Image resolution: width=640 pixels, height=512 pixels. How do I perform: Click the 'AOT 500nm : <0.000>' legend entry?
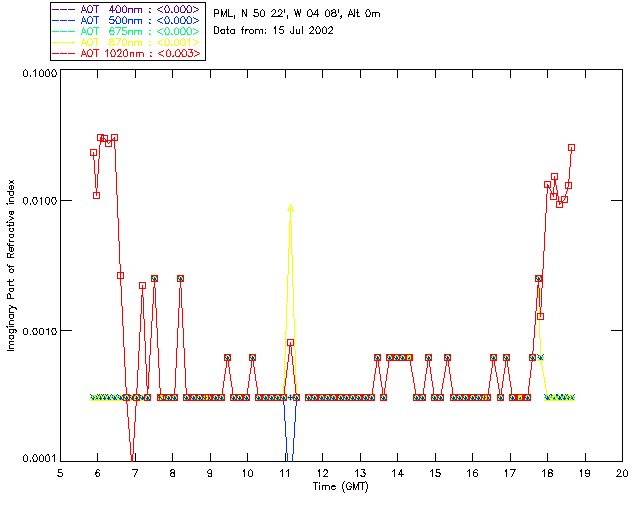click(127, 20)
